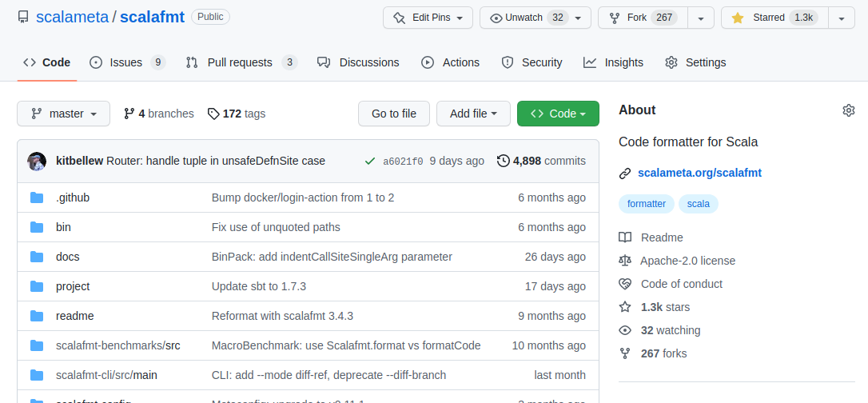Unstar the repo via Starred button
868x403 pixels.
click(774, 18)
